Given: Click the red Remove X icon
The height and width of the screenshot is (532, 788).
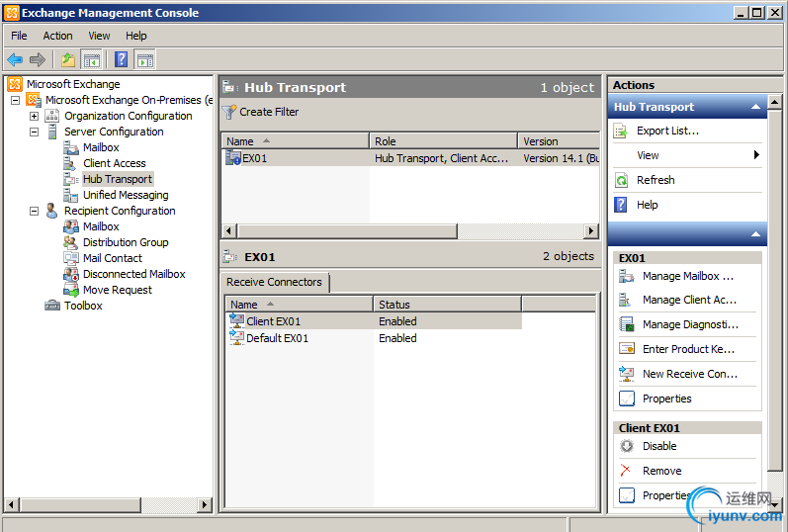Looking at the screenshot, I should pyautogui.click(x=625, y=470).
